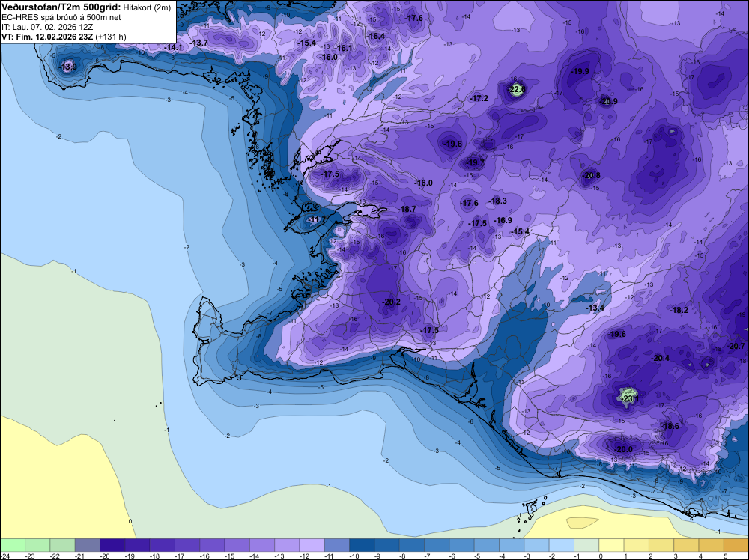Click the -20.8 temperature value
This screenshot has height=560, width=749.
point(591,176)
